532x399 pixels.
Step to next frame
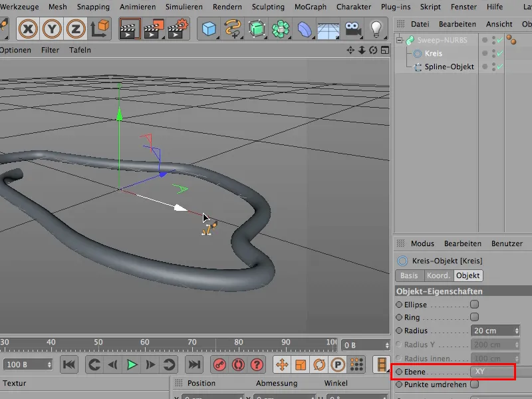150,364
